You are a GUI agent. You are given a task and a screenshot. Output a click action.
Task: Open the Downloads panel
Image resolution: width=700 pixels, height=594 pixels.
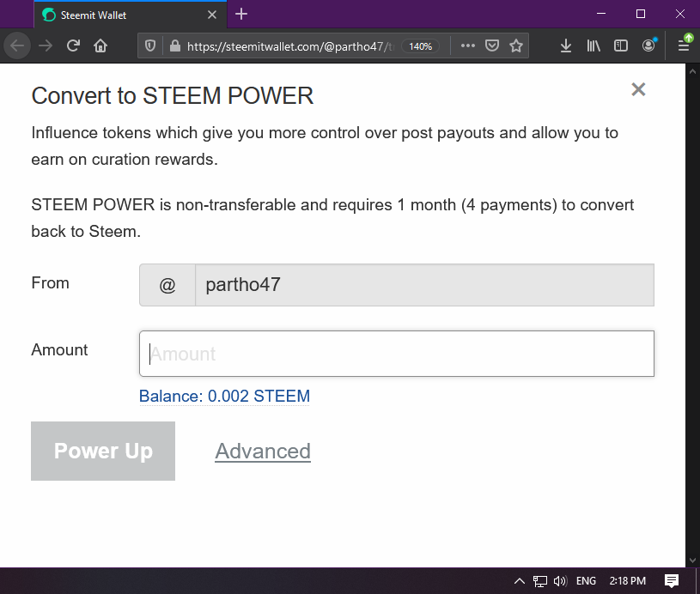[x=566, y=45]
